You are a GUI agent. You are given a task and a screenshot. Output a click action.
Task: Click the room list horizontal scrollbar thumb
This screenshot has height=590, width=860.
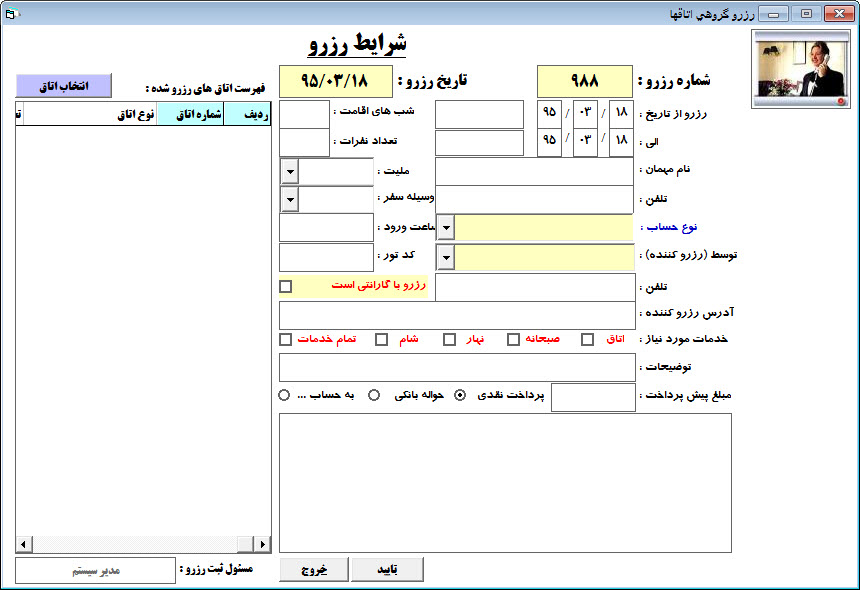coord(245,544)
